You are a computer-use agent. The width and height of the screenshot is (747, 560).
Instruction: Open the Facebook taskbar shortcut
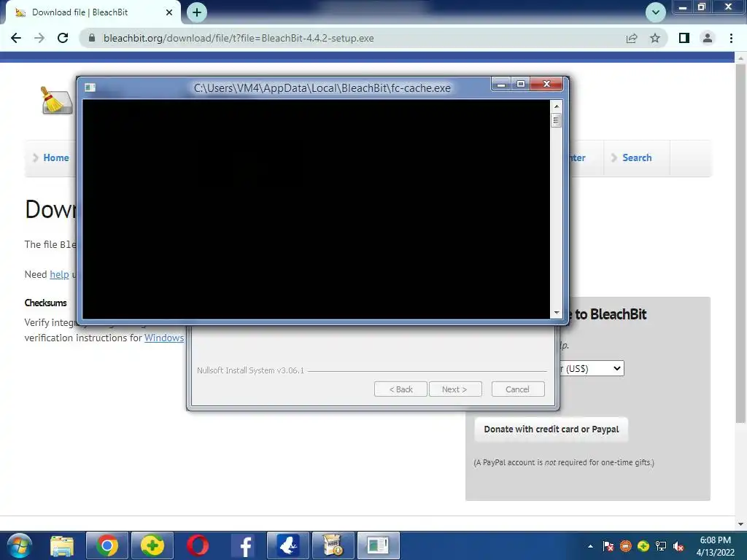(243, 545)
